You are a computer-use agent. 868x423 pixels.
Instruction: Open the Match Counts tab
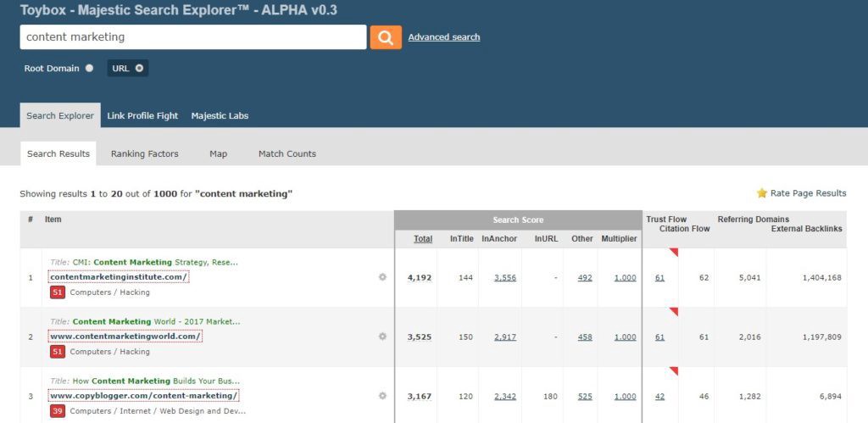287,154
